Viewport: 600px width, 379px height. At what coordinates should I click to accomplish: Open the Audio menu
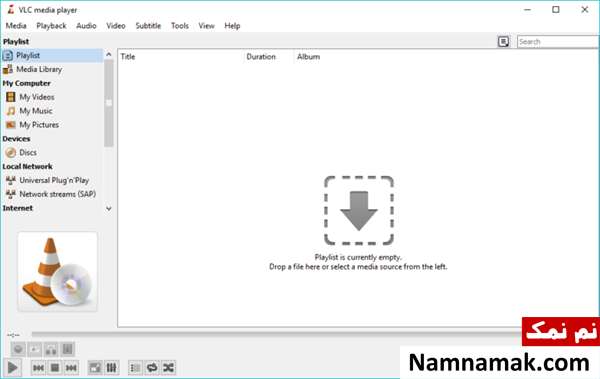(86, 26)
